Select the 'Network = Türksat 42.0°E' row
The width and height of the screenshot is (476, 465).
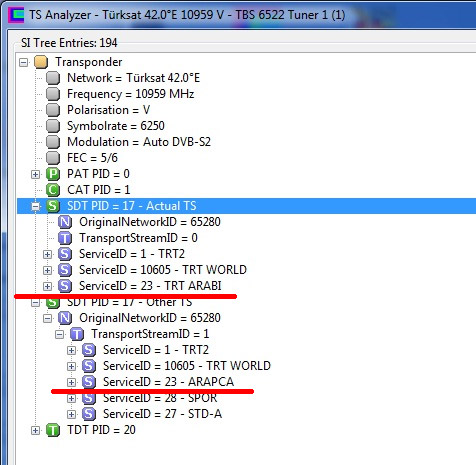point(134,78)
